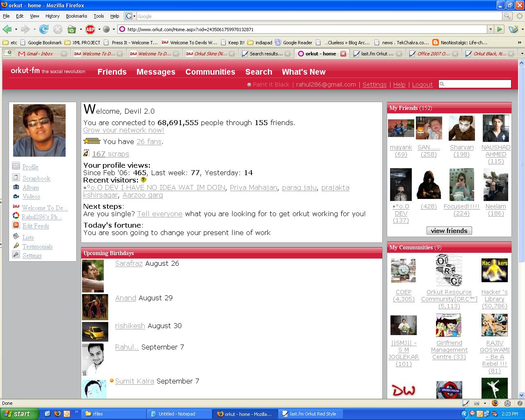Click Grow your network now! link
525x420 pixels.
point(124,130)
